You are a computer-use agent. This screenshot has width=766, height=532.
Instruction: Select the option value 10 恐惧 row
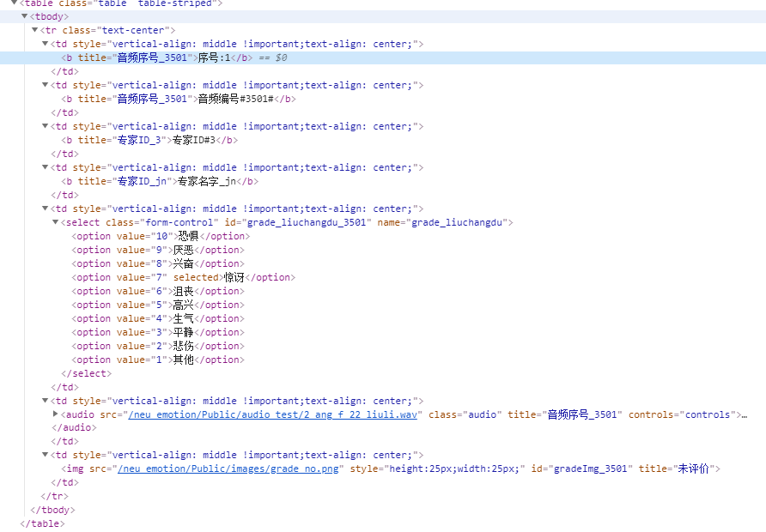[161, 236]
